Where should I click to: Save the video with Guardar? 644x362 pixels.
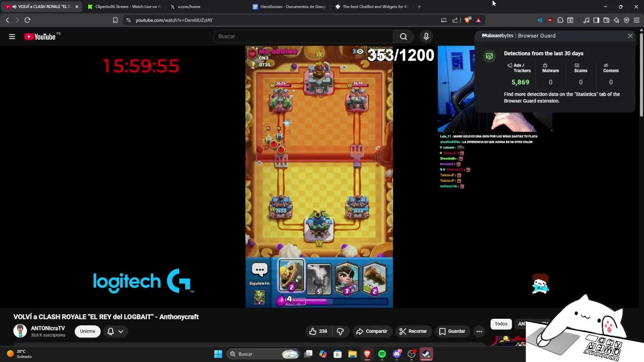click(x=452, y=331)
